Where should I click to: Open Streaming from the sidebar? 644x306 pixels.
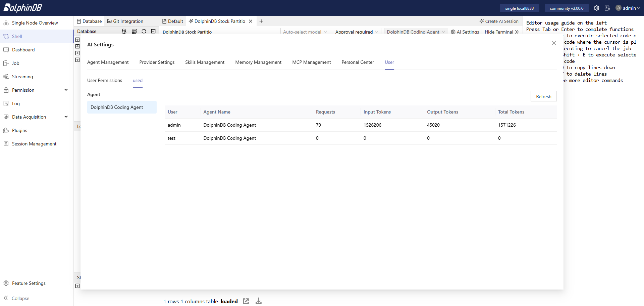click(x=37, y=77)
